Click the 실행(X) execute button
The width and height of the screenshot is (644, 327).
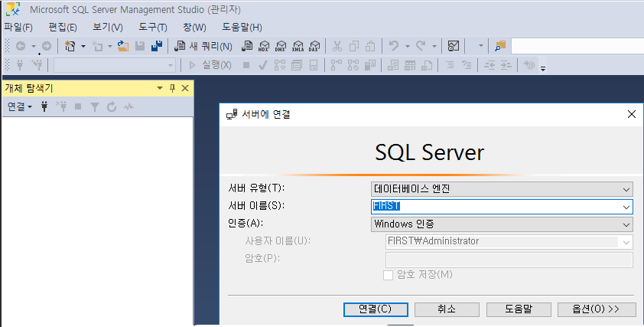point(210,65)
